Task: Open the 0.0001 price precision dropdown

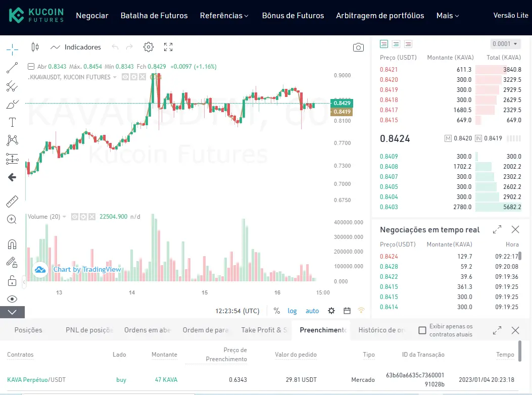Action: [505, 44]
